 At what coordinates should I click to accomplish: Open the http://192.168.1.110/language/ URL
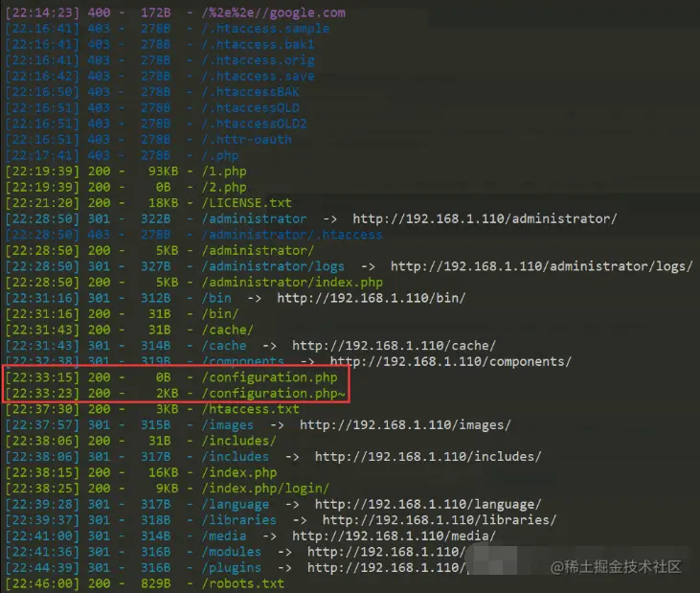coord(428,505)
